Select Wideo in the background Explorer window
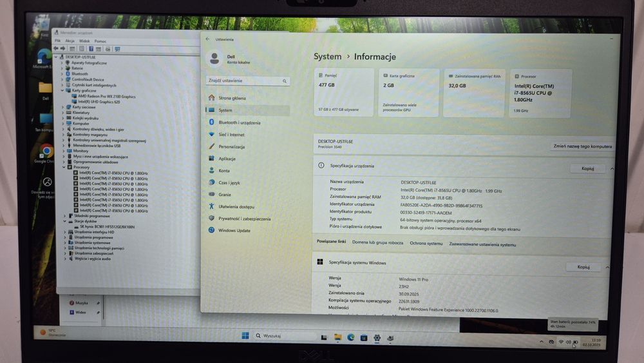Screen dimensions: 644x363 (80, 313)
